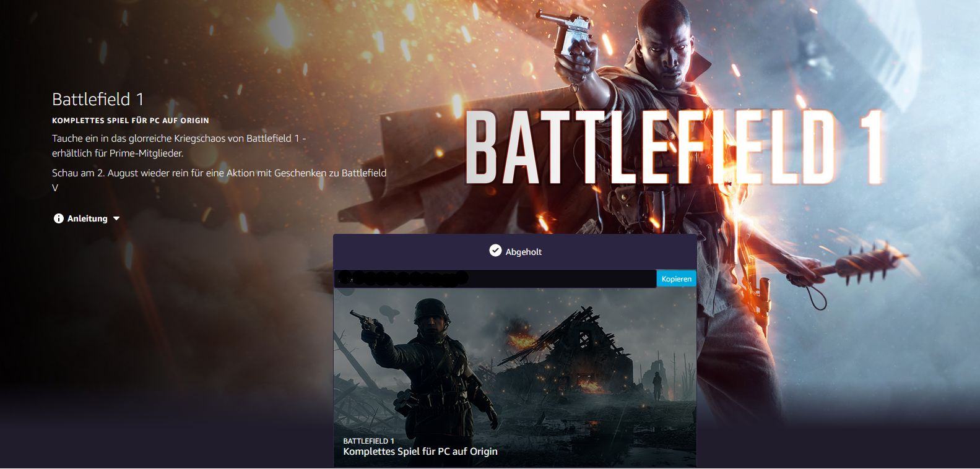Click the 'Komplettes Spiel für PC auf Origin' caption
The height and width of the screenshot is (469, 980).
coord(420,452)
